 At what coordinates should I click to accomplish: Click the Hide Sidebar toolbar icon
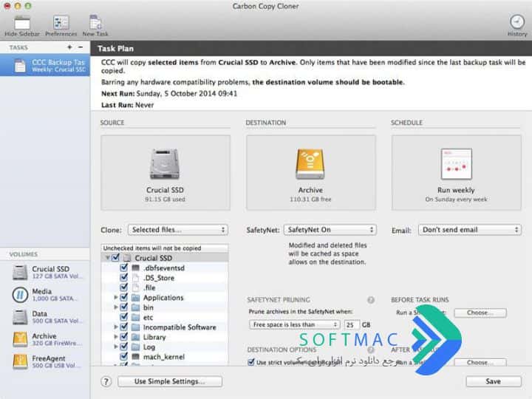click(22, 24)
